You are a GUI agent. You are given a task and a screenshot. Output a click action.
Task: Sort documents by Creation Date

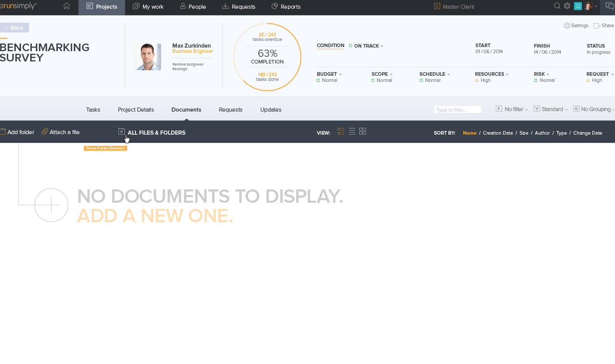[498, 133]
